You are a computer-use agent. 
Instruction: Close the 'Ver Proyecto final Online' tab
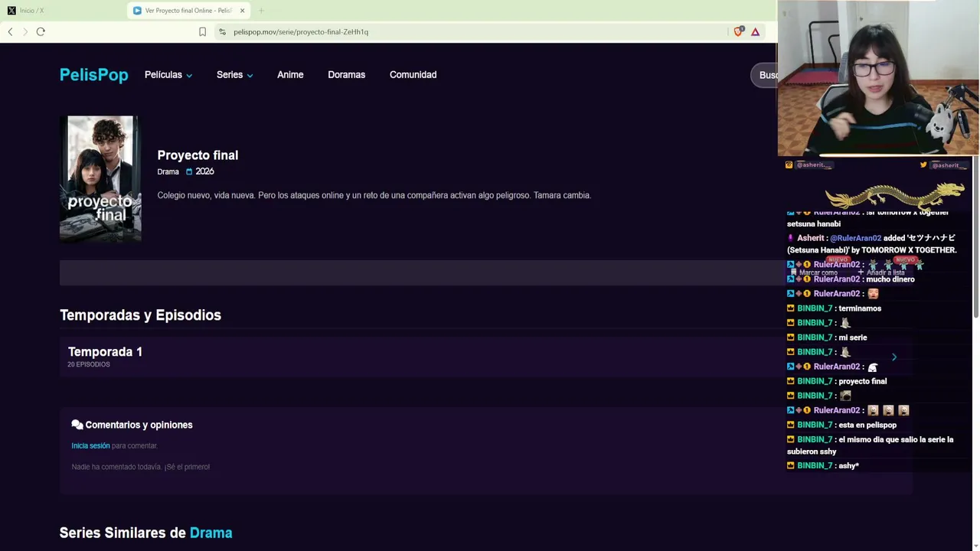coord(242,11)
